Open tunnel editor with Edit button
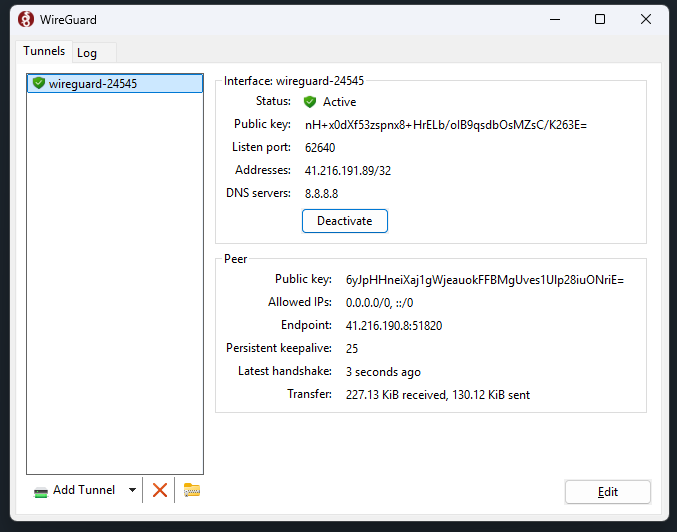This screenshot has width=677, height=532. tap(607, 492)
